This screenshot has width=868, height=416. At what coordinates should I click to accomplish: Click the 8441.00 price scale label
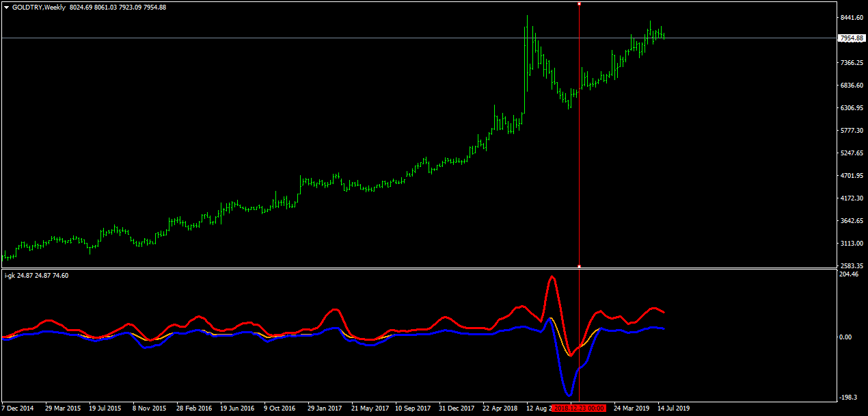pos(851,18)
